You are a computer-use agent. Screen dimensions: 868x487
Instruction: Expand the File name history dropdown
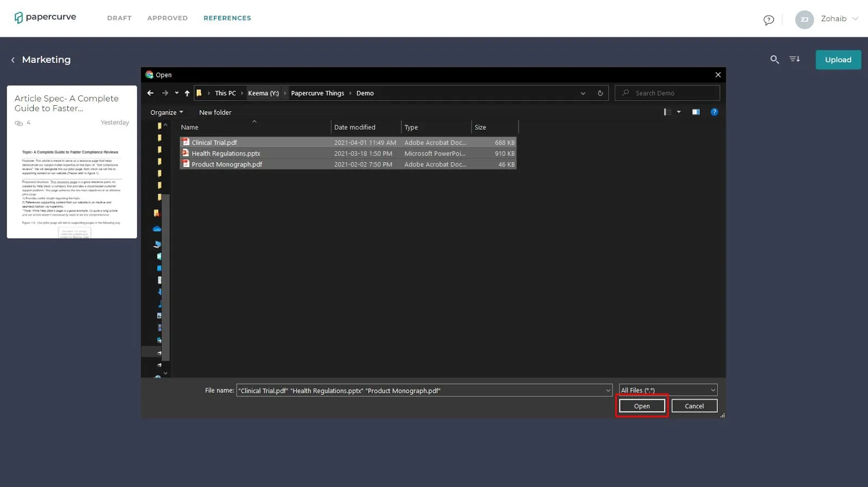[x=608, y=390]
